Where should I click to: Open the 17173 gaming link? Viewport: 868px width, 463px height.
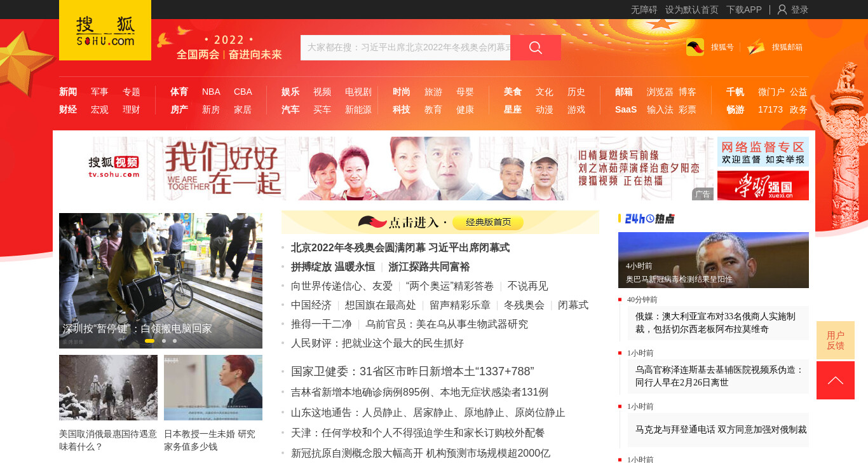770,109
